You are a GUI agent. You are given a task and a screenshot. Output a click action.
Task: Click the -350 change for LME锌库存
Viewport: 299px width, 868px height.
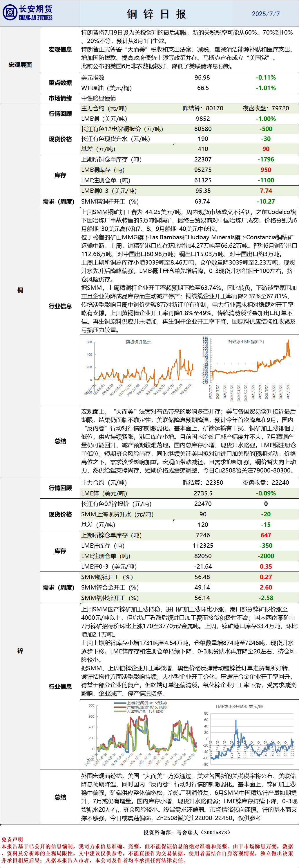click(266, 546)
